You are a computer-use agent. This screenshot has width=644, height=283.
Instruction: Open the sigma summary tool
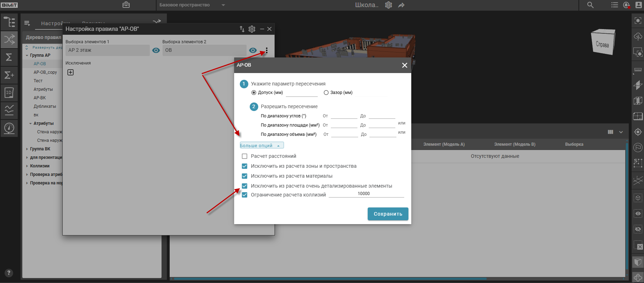click(x=9, y=57)
